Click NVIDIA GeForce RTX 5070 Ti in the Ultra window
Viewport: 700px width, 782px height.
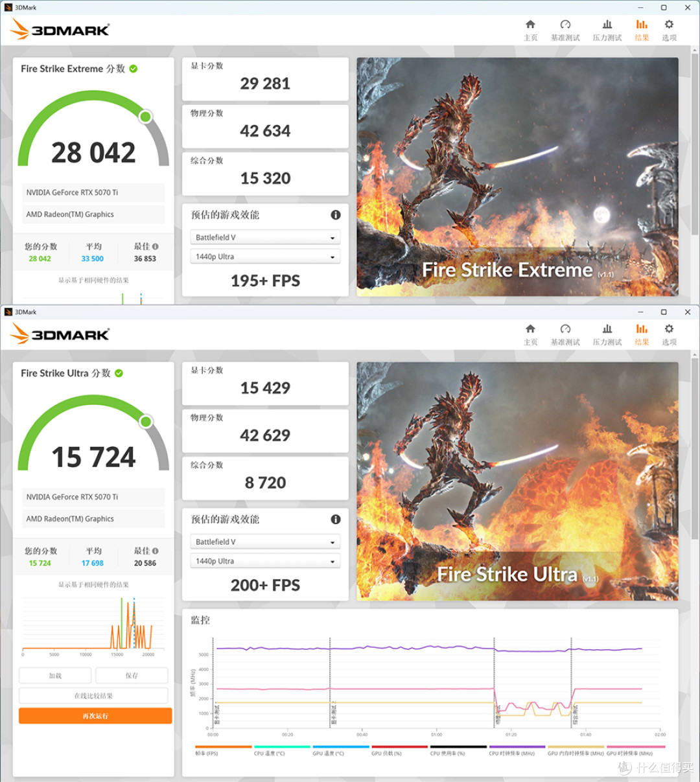coord(93,497)
